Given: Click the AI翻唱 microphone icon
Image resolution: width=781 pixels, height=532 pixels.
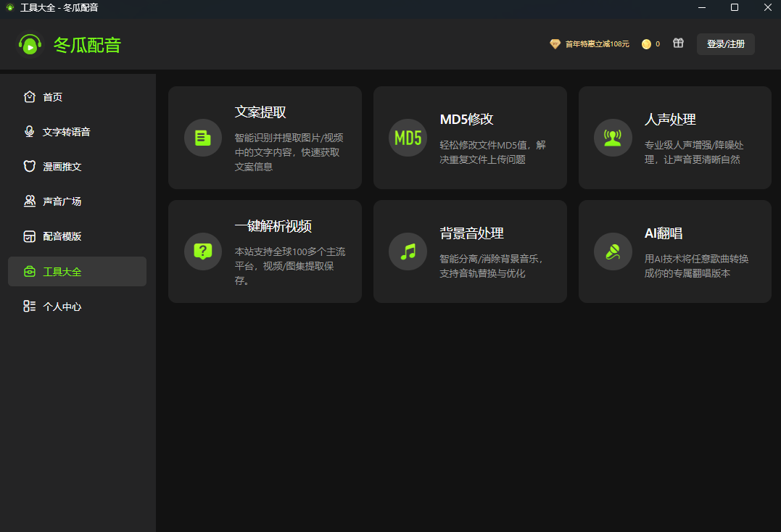Looking at the screenshot, I should (x=613, y=252).
